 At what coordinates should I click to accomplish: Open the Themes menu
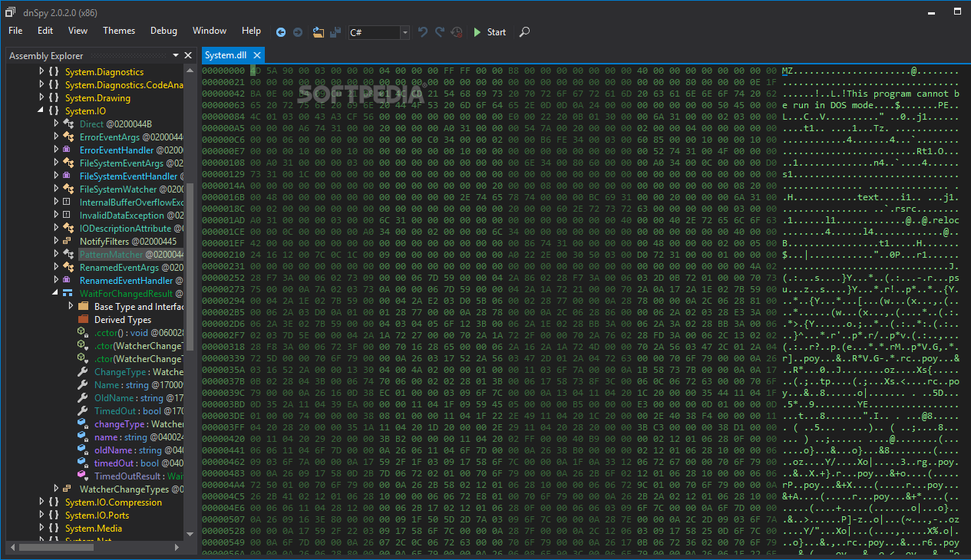pos(119,31)
